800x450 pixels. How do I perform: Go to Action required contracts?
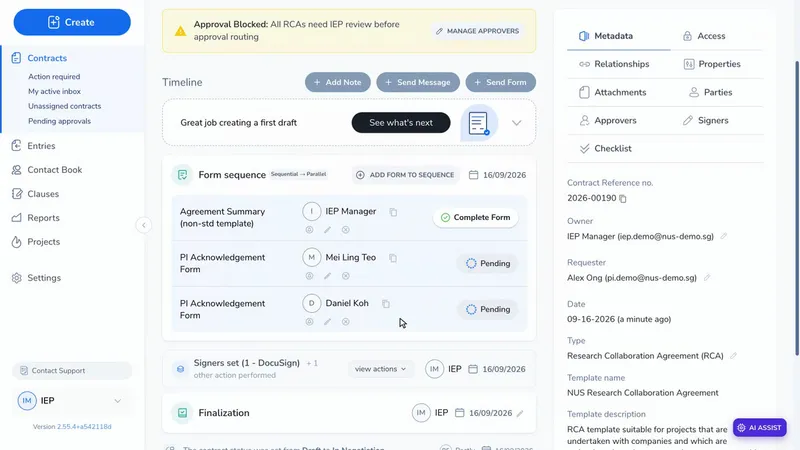[x=54, y=77]
